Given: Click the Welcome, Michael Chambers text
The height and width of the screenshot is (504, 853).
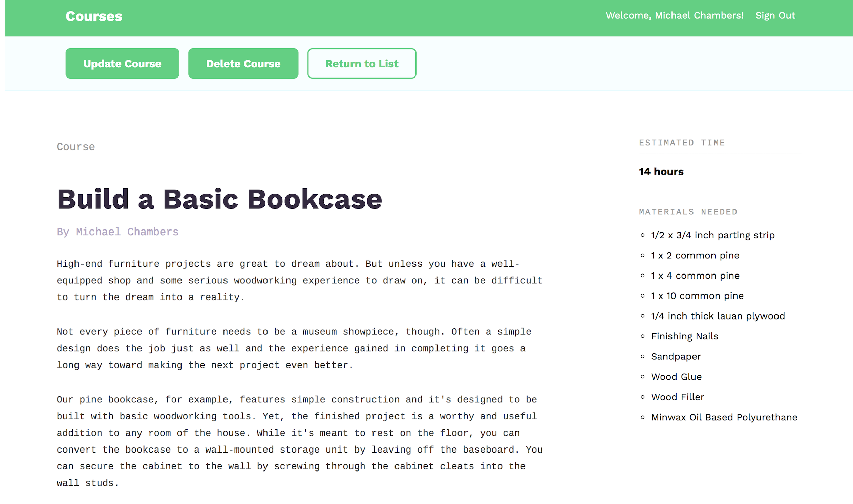Looking at the screenshot, I should point(674,16).
